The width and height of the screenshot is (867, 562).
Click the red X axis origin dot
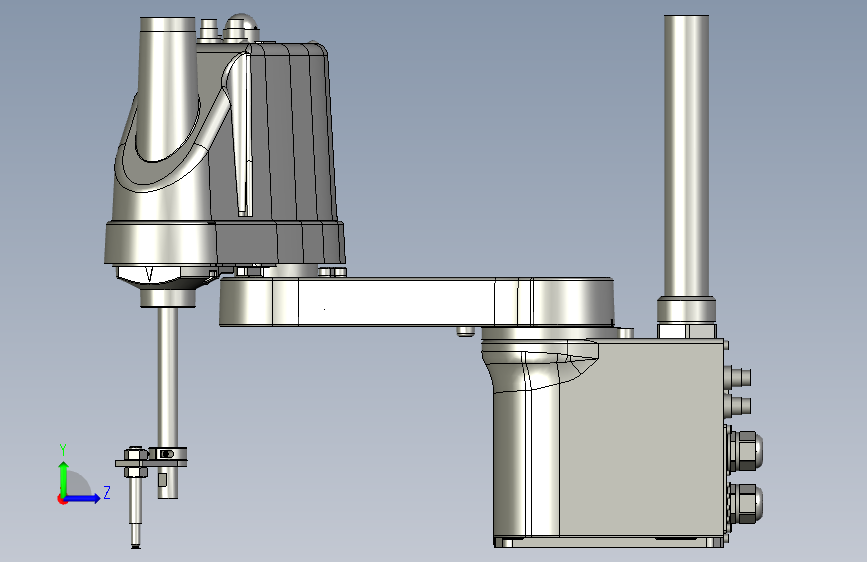click(x=62, y=499)
